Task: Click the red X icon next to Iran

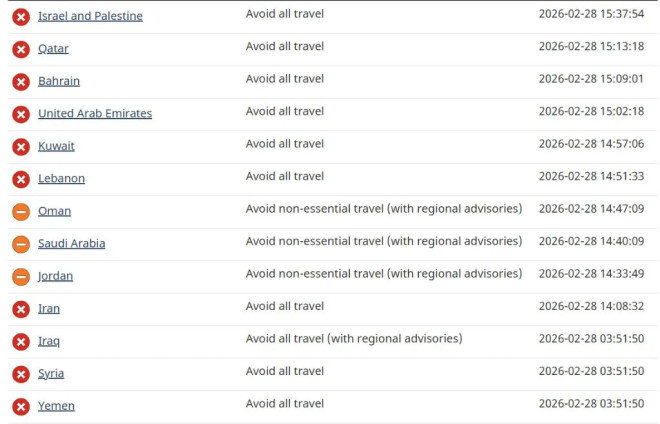Action: [x=21, y=309]
